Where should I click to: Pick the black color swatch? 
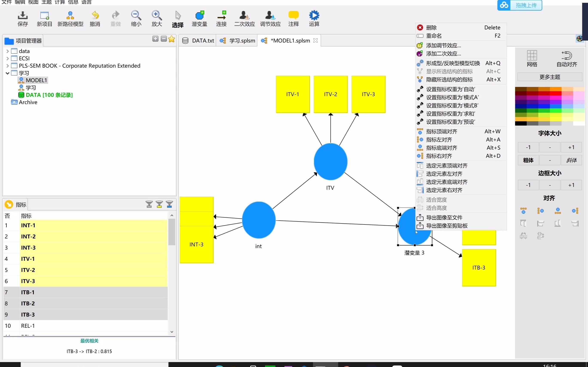(521, 124)
